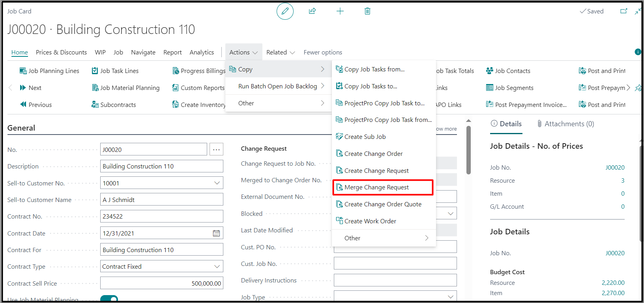Expand Other under Actions menu
644x303 pixels.
[278, 103]
